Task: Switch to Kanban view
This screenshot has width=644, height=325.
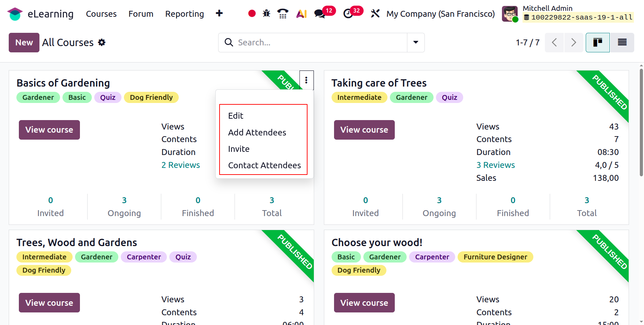Action: point(598,43)
